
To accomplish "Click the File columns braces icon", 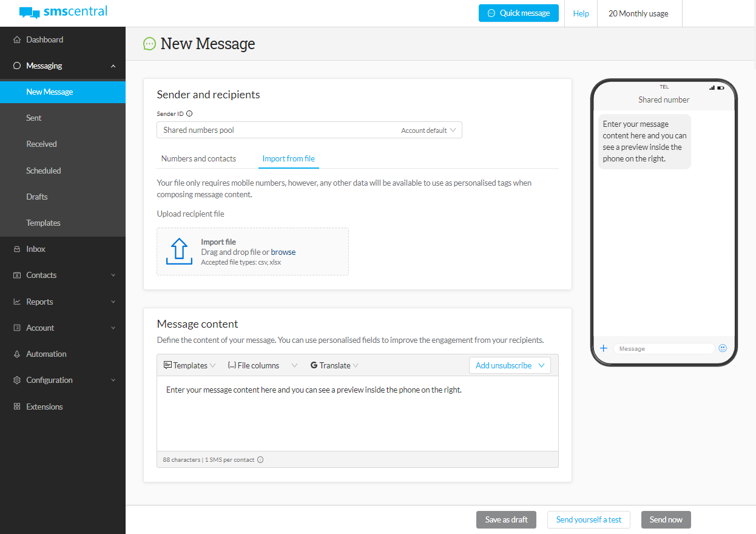I will (x=232, y=365).
